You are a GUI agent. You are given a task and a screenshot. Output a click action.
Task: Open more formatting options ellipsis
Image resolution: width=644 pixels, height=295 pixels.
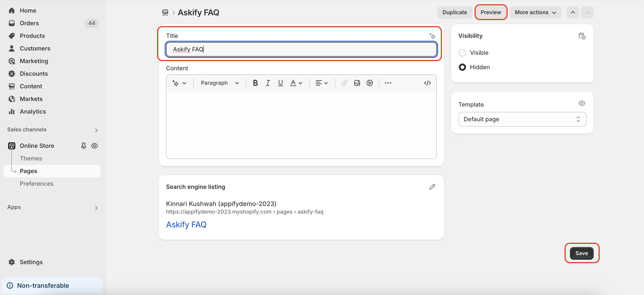[388, 83]
